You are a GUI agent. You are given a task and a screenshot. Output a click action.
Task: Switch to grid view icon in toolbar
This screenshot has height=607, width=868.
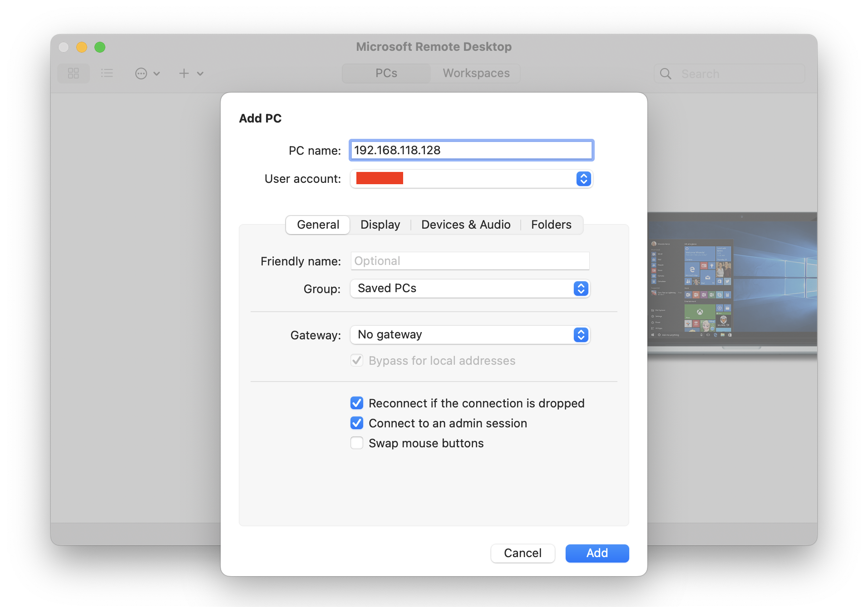(74, 73)
